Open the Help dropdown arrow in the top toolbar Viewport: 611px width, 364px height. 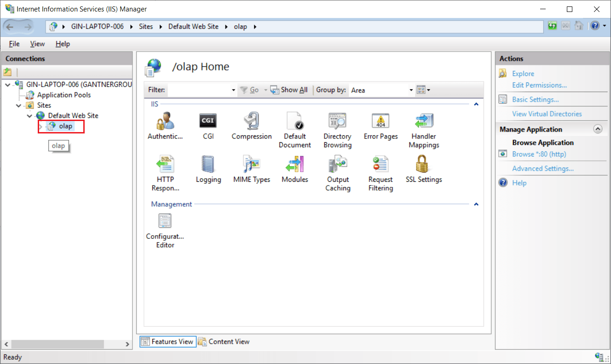point(604,26)
